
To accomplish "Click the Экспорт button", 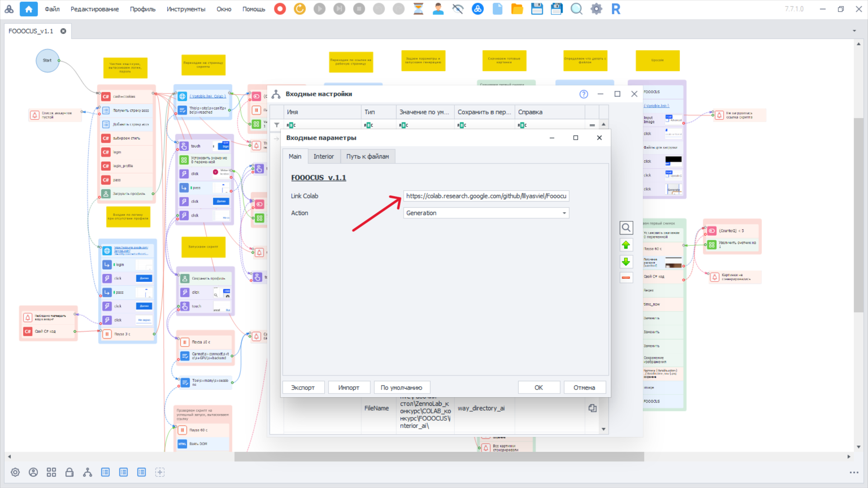I will [x=302, y=387].
